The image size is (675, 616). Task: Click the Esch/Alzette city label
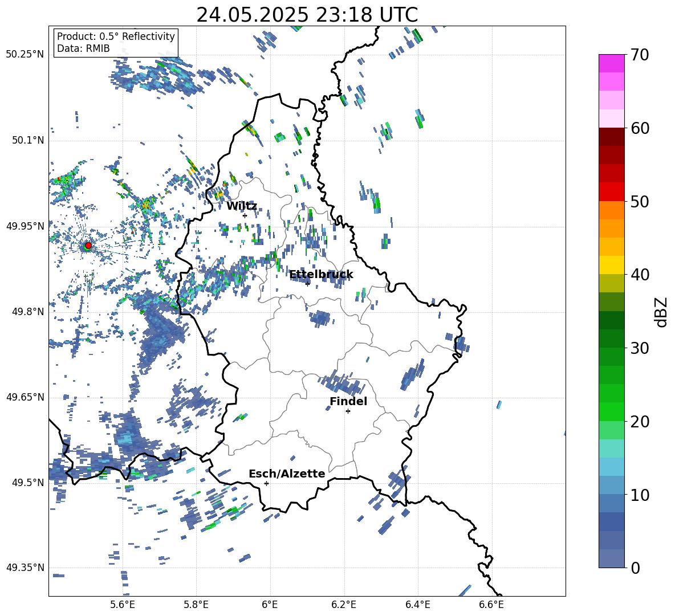coord(287,474)
